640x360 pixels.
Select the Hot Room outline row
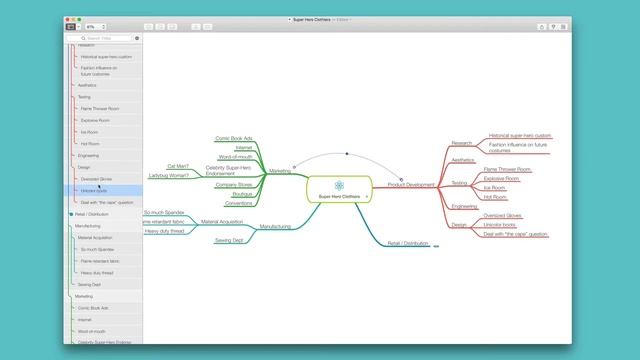coord(104,144)
